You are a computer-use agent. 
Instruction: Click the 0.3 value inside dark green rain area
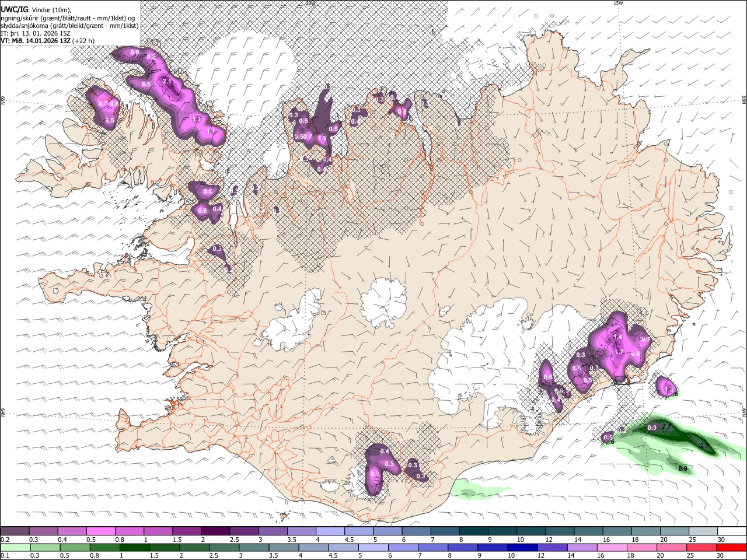tap(652, 428)
